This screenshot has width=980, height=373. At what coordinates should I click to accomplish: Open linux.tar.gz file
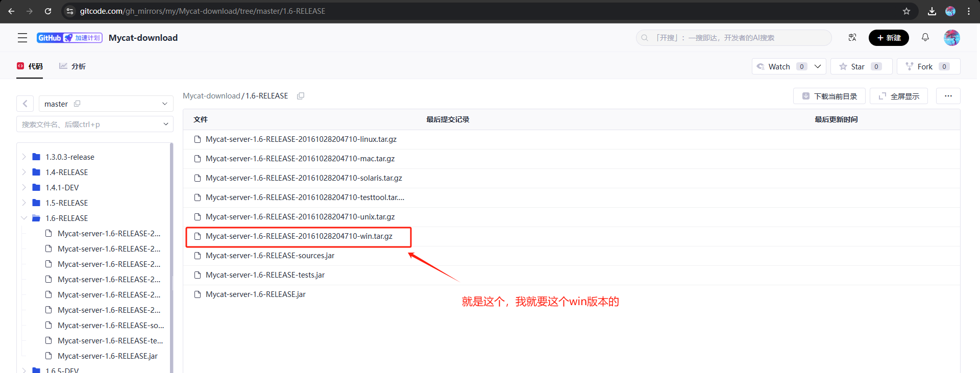[301, 139]
